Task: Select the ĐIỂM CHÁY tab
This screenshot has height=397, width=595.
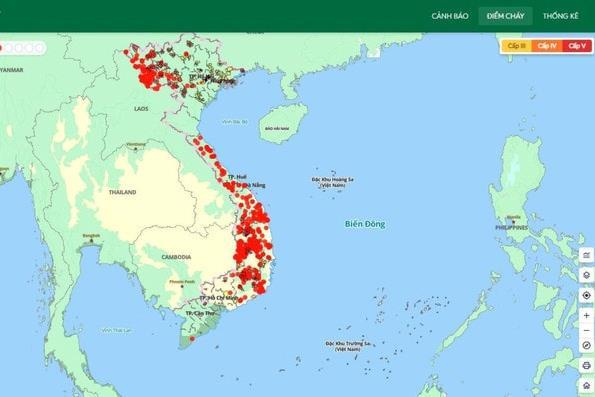Action: (505, 16)
